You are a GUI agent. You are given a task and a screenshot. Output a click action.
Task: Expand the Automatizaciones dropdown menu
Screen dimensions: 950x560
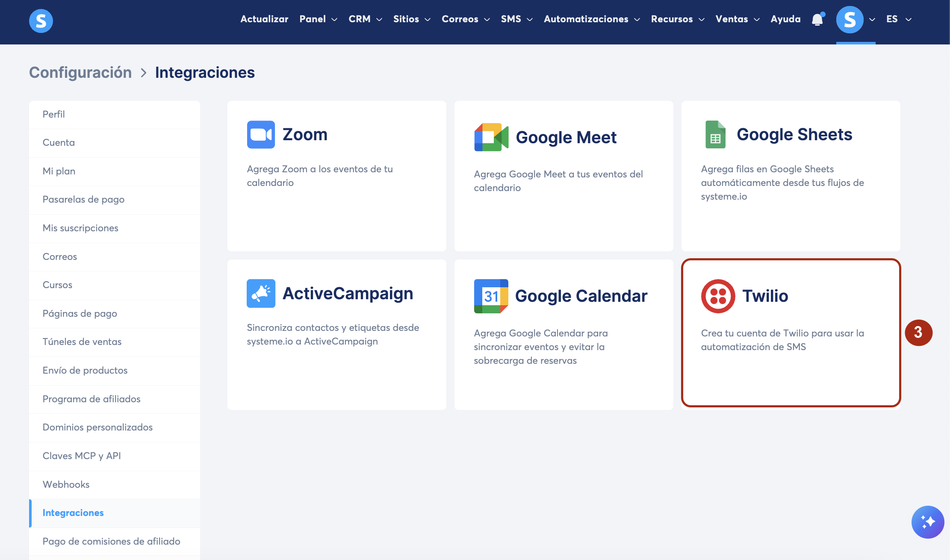592,19
